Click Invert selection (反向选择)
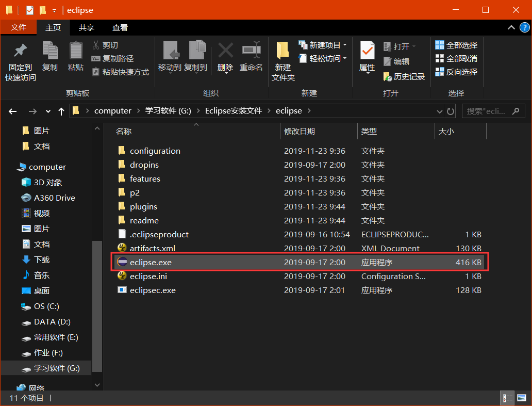Viewport: 532px width, 406px height. 456,72
